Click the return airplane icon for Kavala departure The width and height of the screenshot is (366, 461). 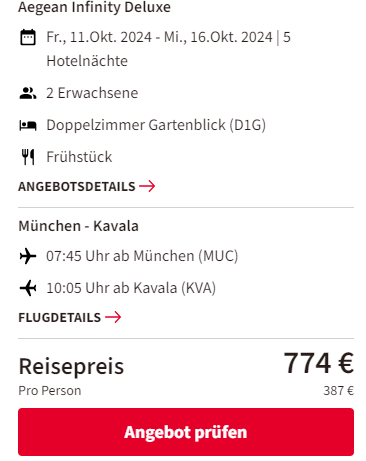(x=28, y=288)
